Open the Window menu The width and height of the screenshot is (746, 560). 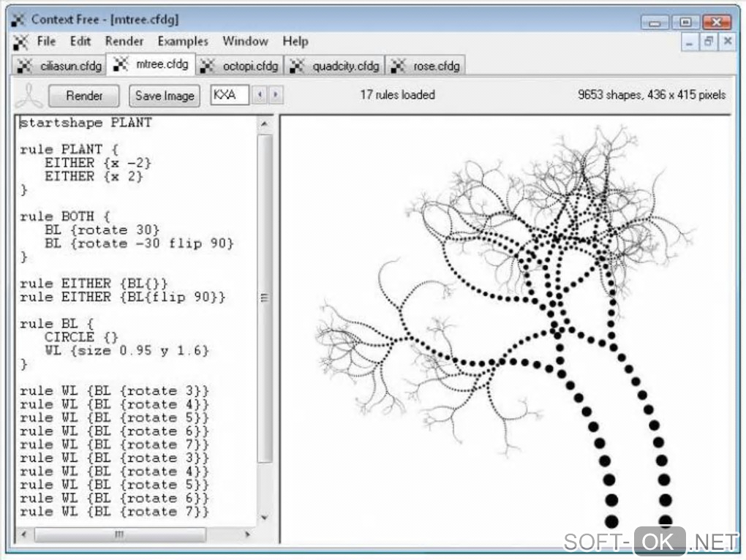(x=245, y=42)
